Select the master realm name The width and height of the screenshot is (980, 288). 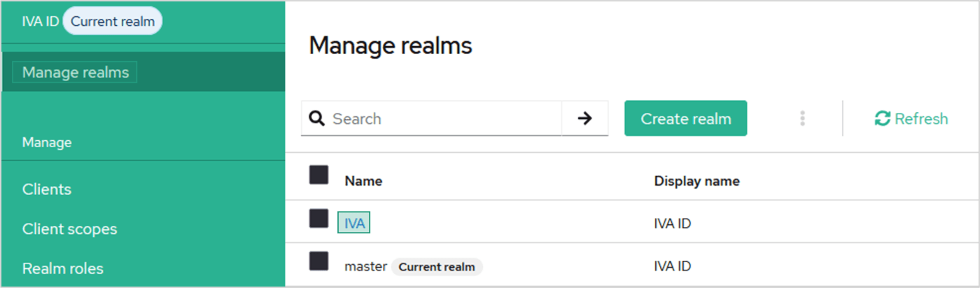(365, 266)
